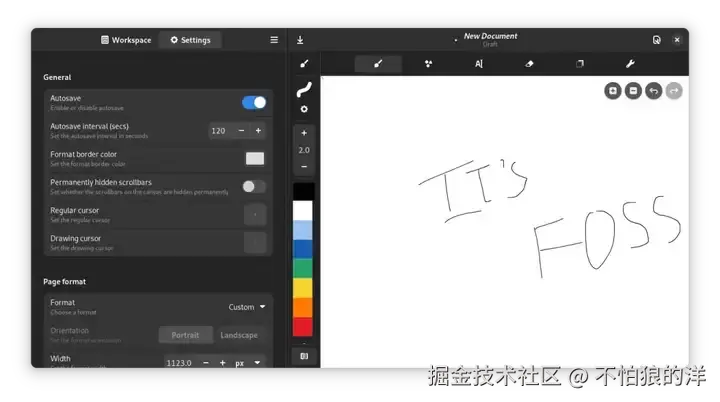The image size is (720, 402).
Task: Open the curved brush style picker
Action: (x=304, y=90)
